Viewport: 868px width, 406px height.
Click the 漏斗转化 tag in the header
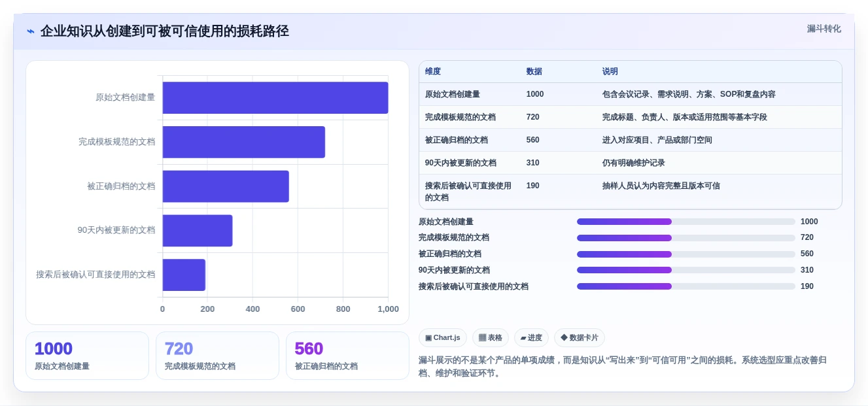click(824, 29)
